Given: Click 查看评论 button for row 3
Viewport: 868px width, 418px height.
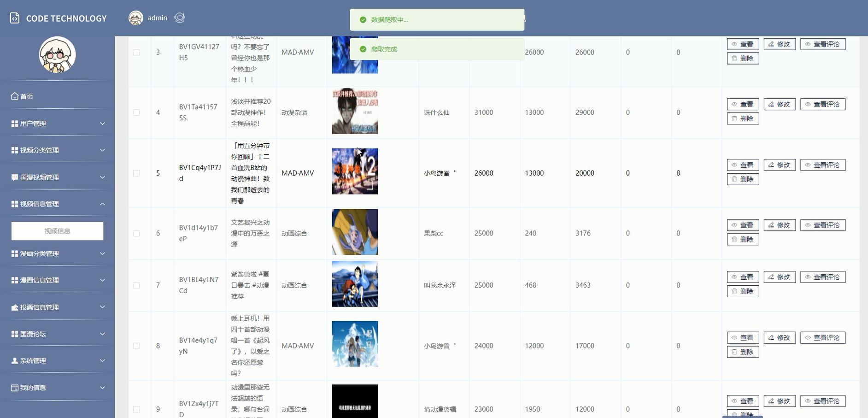Looking at the screenshot, I should [823, 44].
